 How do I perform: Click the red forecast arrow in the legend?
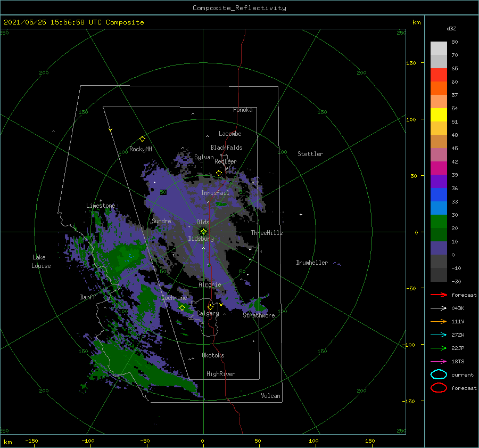pos(439,295)
